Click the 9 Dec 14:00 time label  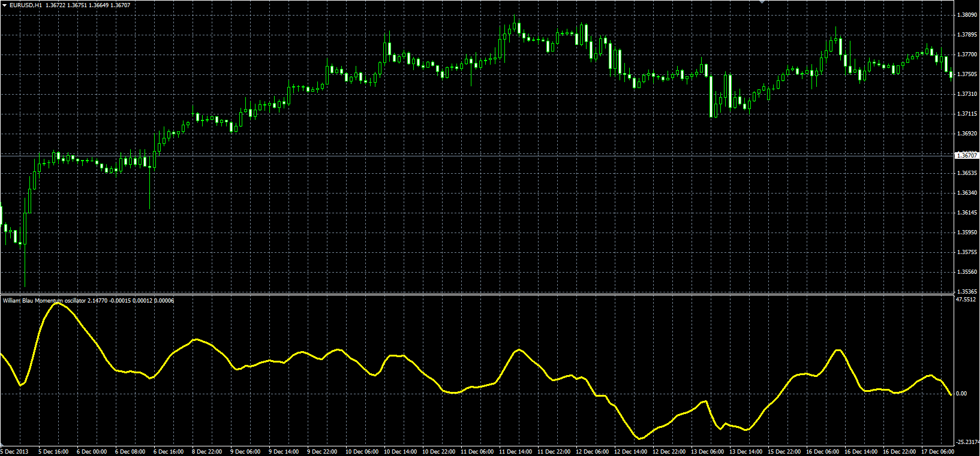point(284,452)
